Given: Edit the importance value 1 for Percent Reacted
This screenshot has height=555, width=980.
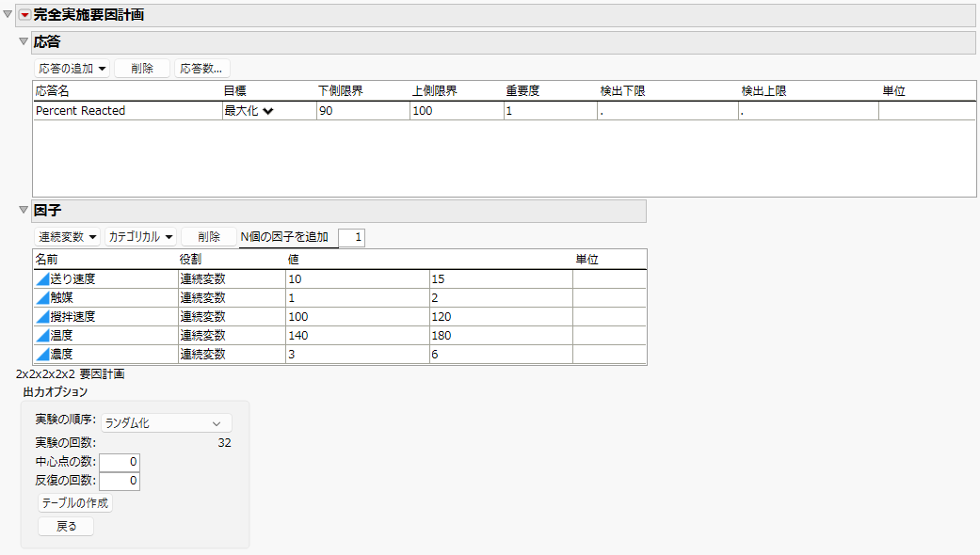Looking at the screenshot, I should click(551, 110).
